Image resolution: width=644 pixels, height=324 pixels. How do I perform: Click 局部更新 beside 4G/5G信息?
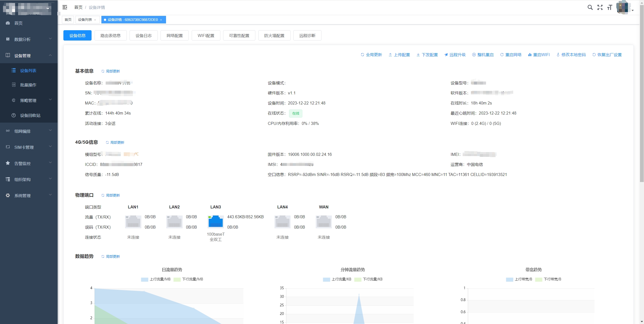click(x=115, y=142)
